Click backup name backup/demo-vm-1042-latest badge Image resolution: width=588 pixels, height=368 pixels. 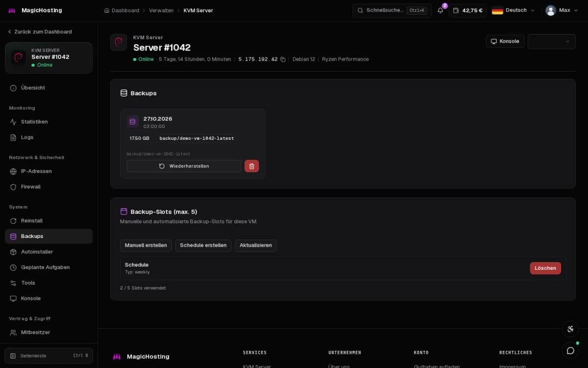pos(196,138)
